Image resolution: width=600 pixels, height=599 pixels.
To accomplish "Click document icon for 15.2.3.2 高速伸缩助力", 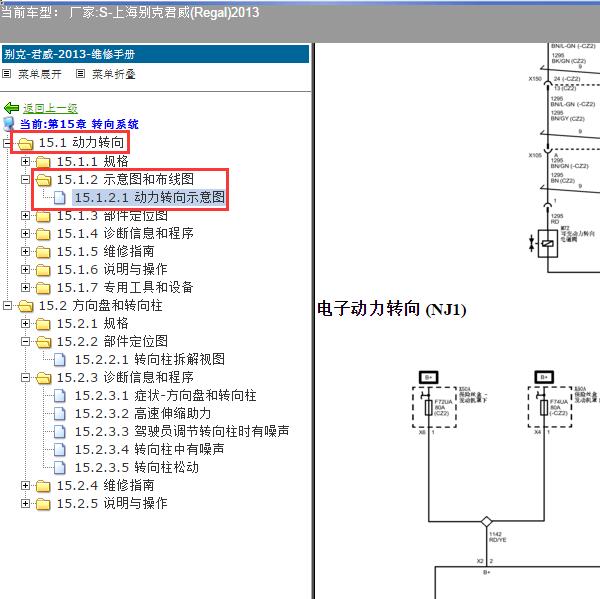I will point(60,413).
